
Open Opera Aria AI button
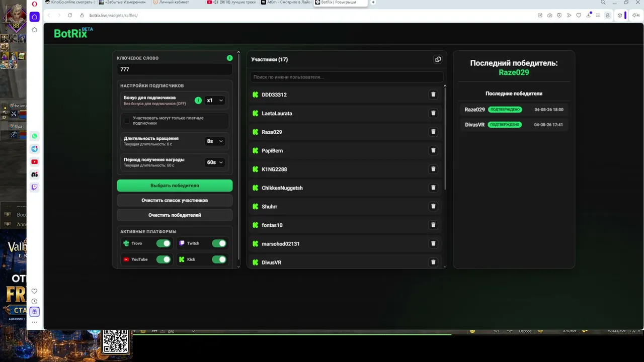(x=635, y=15)
